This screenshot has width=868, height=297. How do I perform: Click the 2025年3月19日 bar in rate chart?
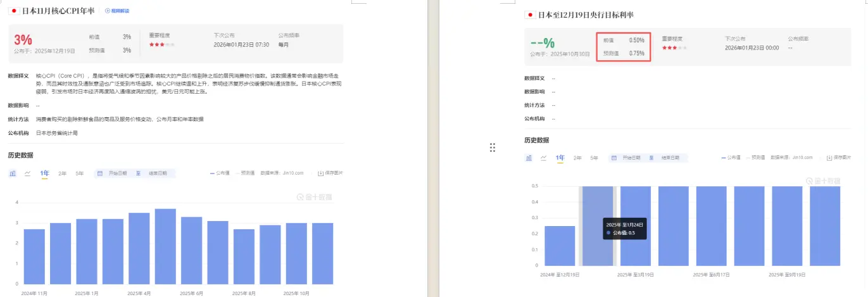[x=636, y=226]
